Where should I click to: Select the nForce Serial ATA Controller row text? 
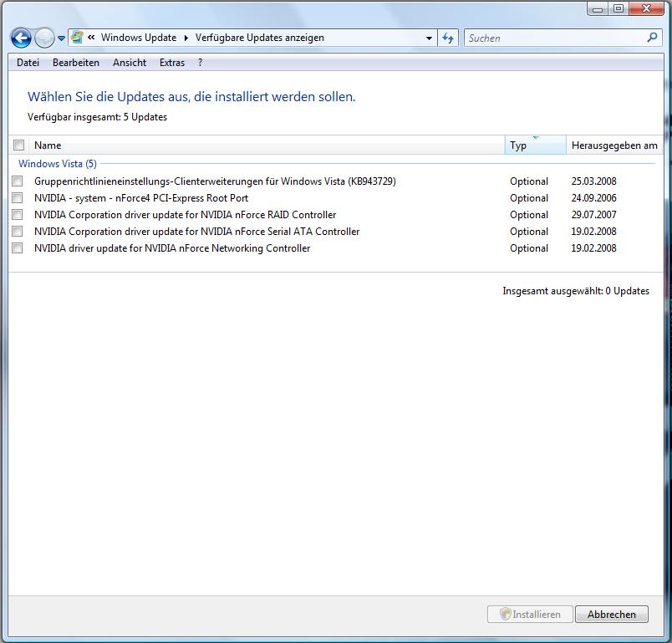[x=196, y=232]
